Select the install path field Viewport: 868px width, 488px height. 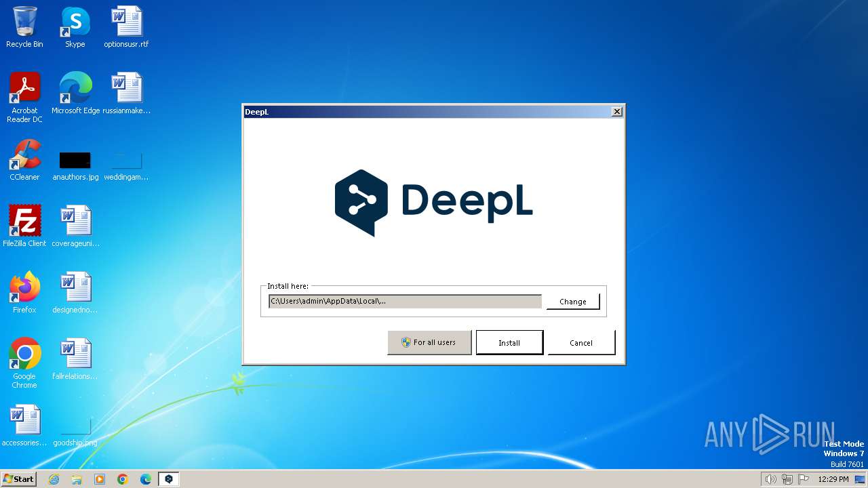(405, 301)
